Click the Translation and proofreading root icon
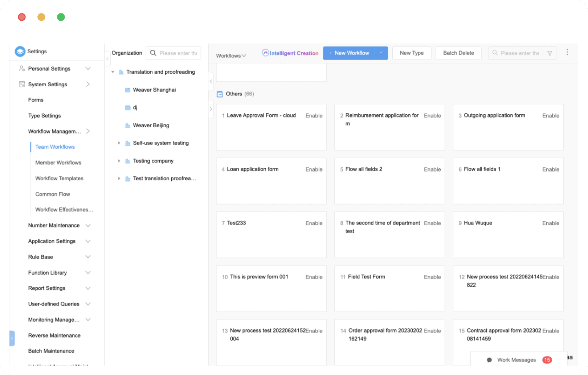The width and height of the screenshot is (588, 375). point(121,72)
